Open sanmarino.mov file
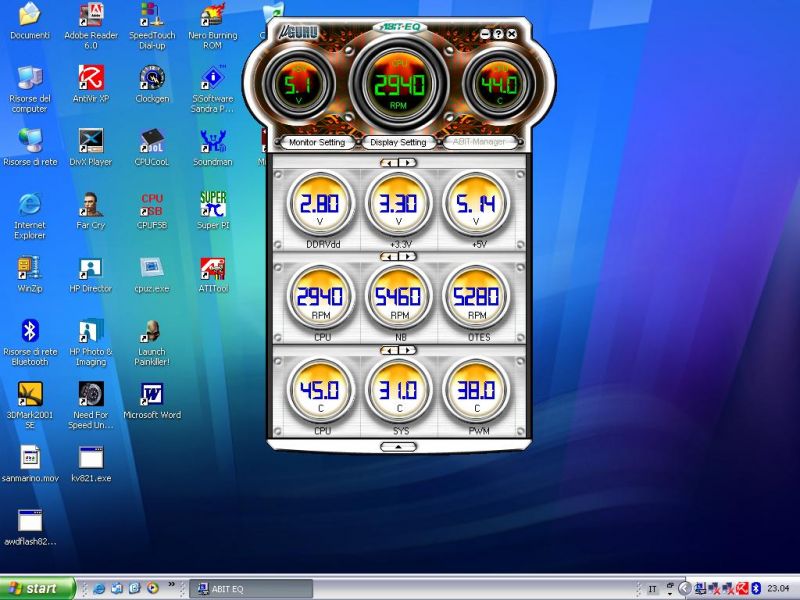 pyautogui.click(x=30, y=464)
